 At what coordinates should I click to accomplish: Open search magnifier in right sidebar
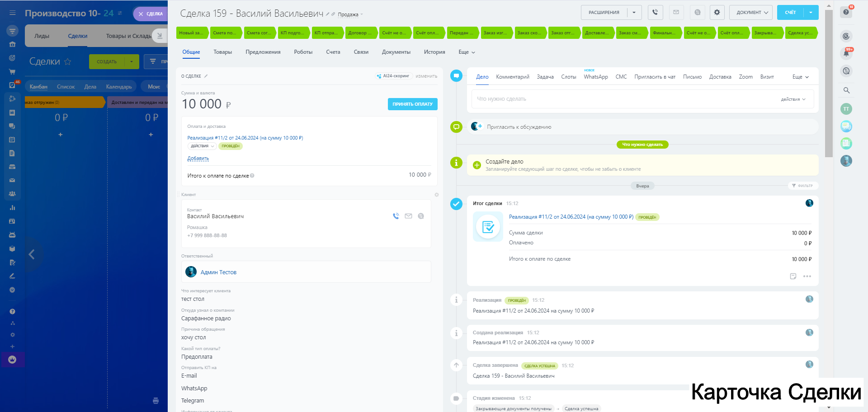pyautogui.click(x=846, y=90)
